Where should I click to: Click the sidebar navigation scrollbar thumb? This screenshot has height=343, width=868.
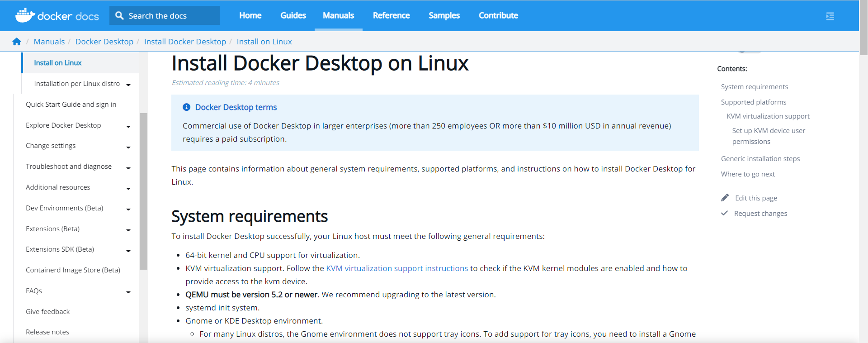click(x=144, y=191)
